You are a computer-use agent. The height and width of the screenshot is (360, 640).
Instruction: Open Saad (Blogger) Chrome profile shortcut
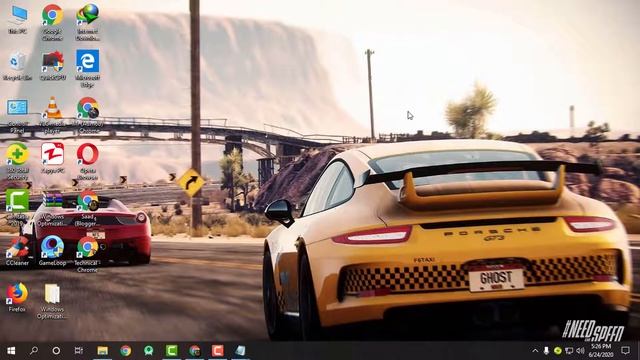(87, 208)
